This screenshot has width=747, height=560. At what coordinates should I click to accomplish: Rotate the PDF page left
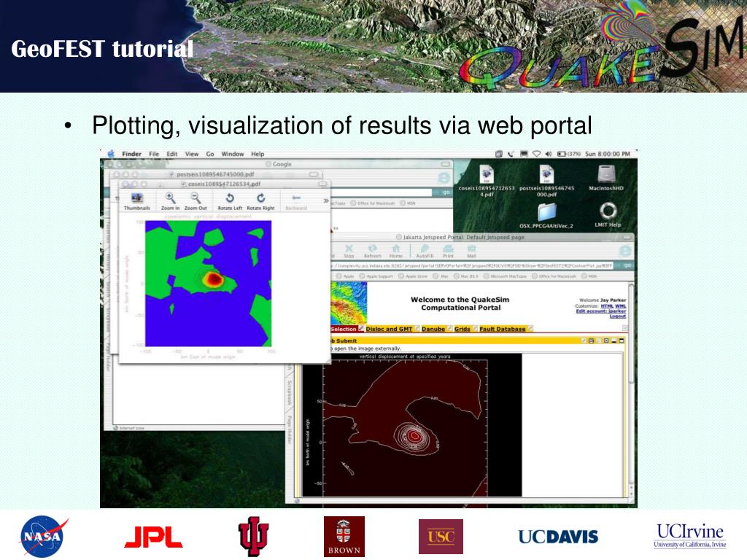point(230,201)
